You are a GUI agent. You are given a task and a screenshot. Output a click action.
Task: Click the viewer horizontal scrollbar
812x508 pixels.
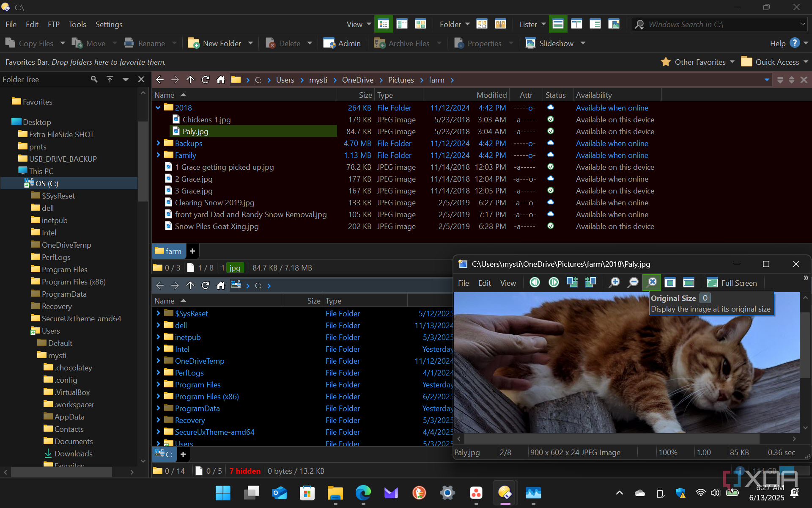point(612,439)
